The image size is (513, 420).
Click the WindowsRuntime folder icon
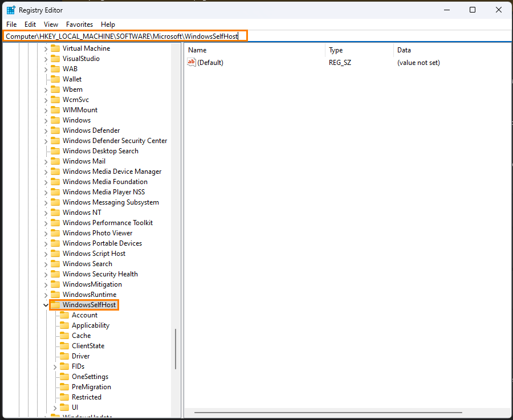click(x=55, y=295)
